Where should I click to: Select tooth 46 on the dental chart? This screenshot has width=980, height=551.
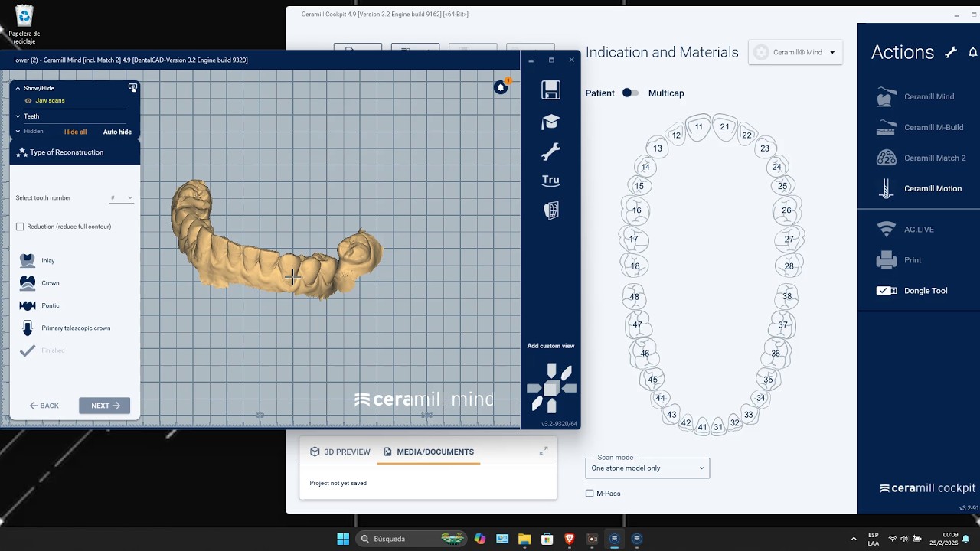(645, 354)
